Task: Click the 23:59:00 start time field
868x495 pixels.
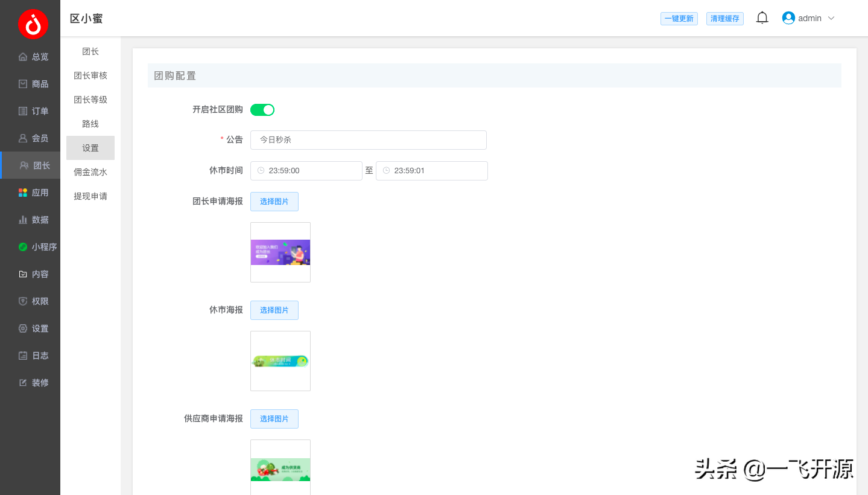Action: click(x=306, y=171)
